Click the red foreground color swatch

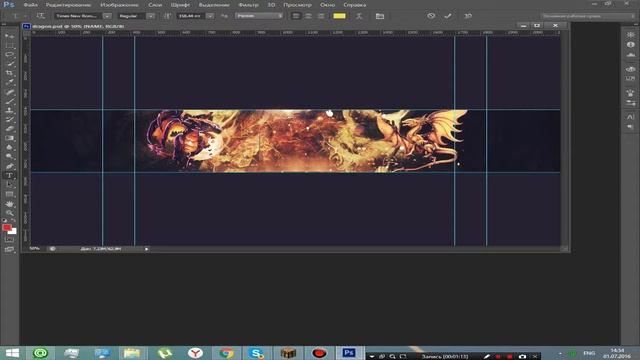[7, 227]
